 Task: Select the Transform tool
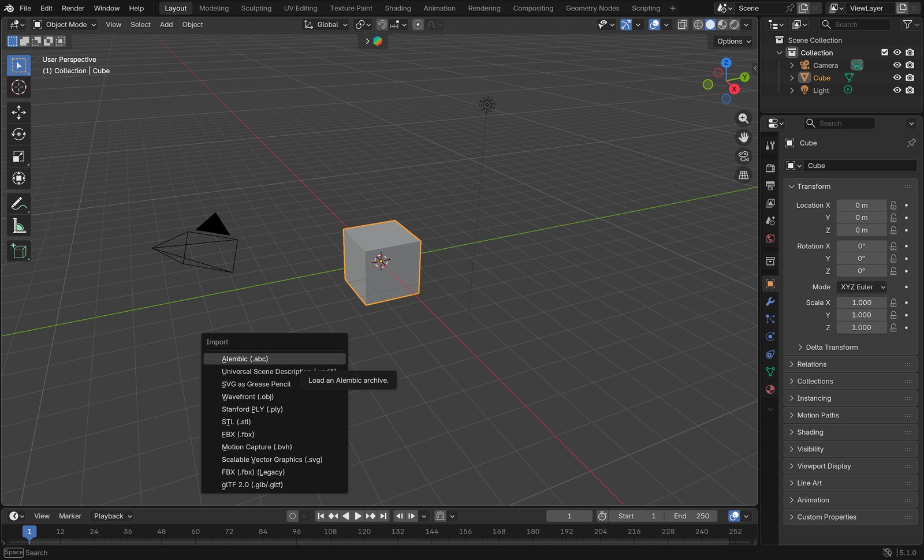pos(18,178)
